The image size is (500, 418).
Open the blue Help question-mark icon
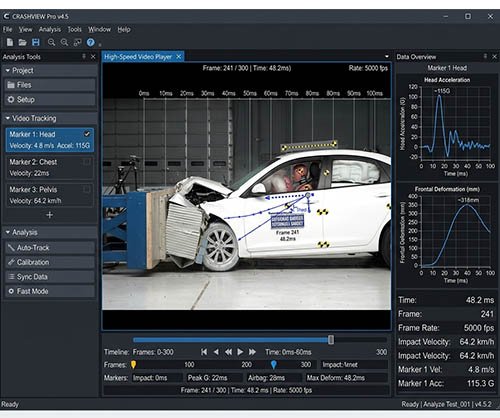point(90,42)
